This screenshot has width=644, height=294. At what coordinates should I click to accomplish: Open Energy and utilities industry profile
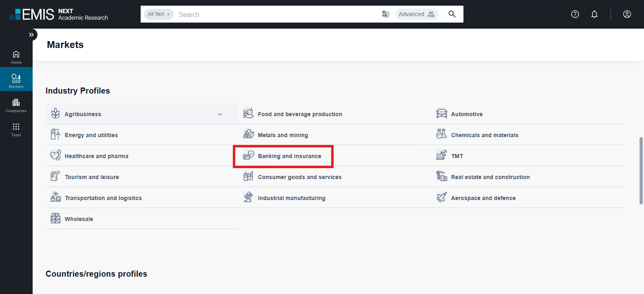tap(91, 135)
